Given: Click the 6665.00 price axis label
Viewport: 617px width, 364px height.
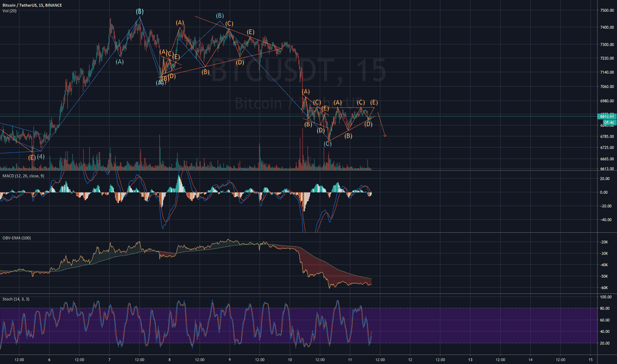Looking at the screenshot, I should click(x=606, y=159).
